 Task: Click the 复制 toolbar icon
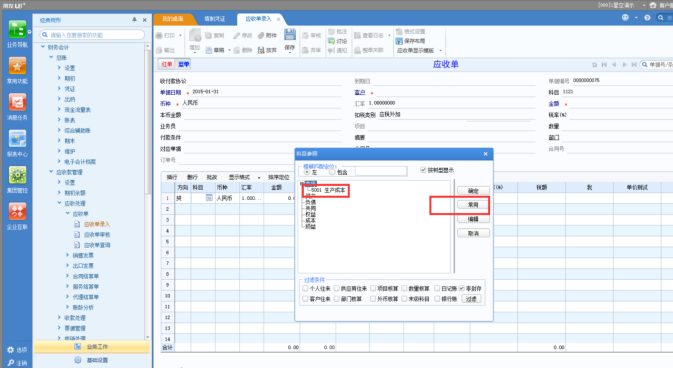tap(209, 35)
